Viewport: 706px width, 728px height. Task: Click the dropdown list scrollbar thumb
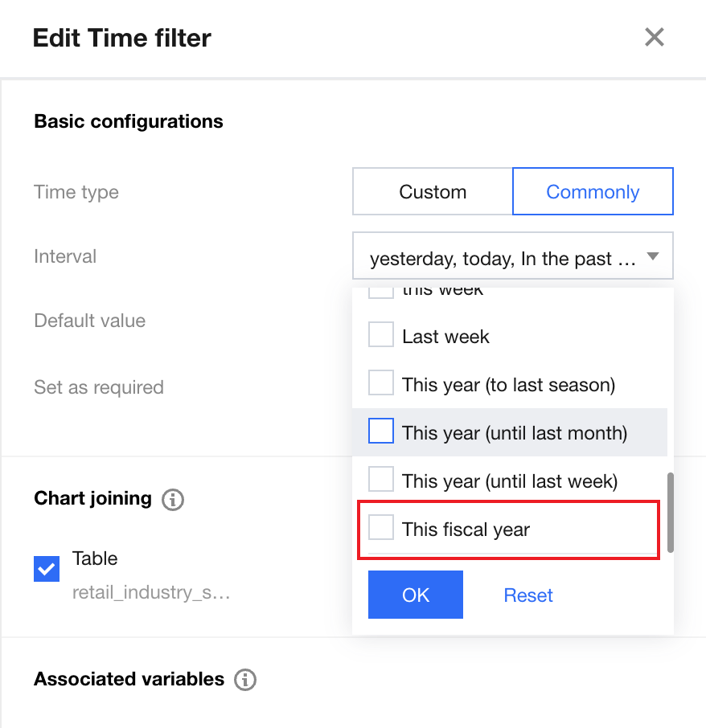click(x=671, y=513)
